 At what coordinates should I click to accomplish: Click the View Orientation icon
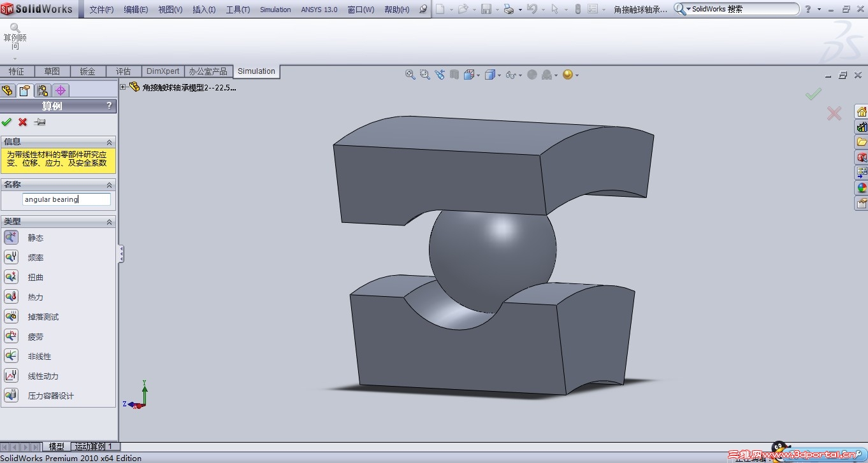(x=469, y=75)
